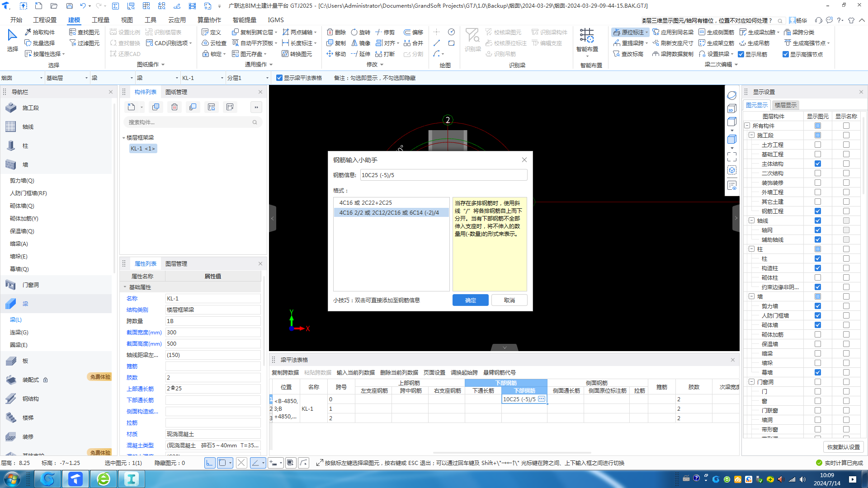868x488 pixels.
Task: Click 输入当前列数据 in the beam table
Action: 356,373
